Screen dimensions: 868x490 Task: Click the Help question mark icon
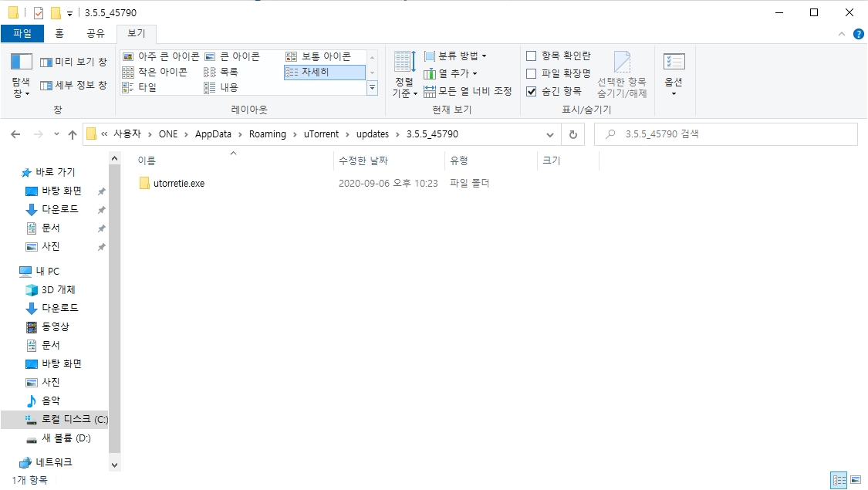pyautogui.click(x=859, y=34)
